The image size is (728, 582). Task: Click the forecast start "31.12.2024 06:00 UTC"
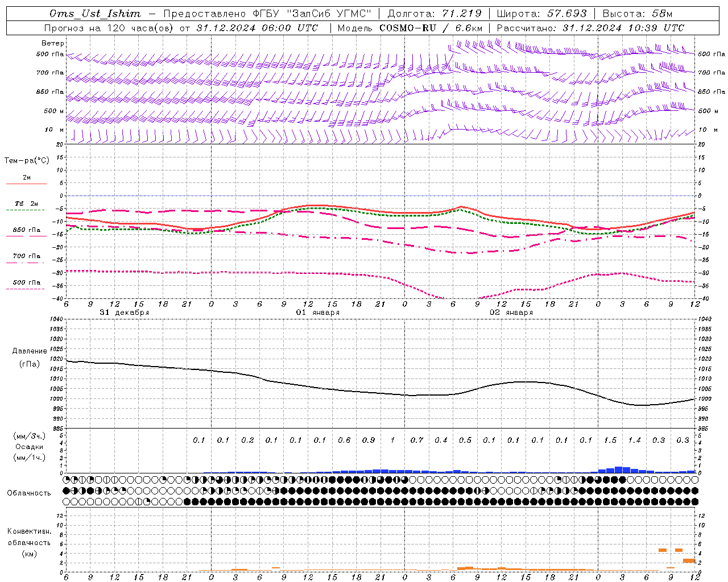coord(257,28)
